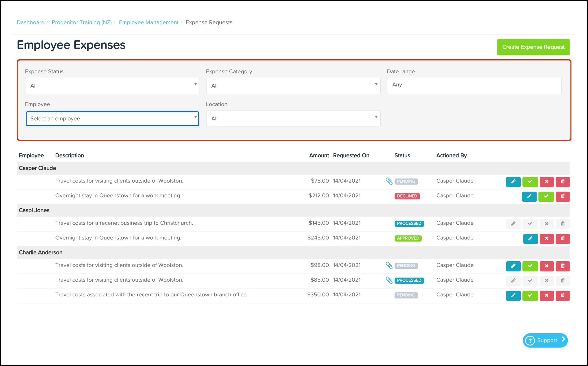Open attachment paperclip on $78.00 expense

click(389, 181)
